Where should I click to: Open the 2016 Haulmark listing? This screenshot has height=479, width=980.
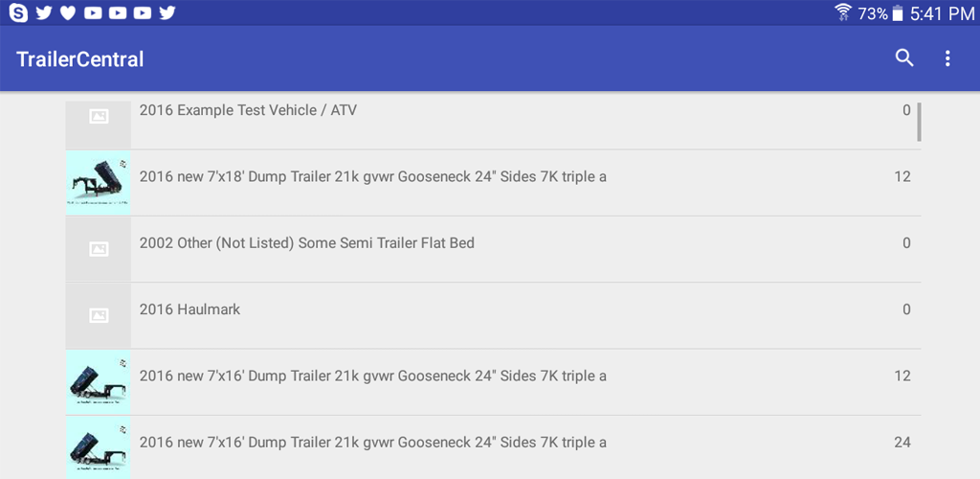point(493,316)
